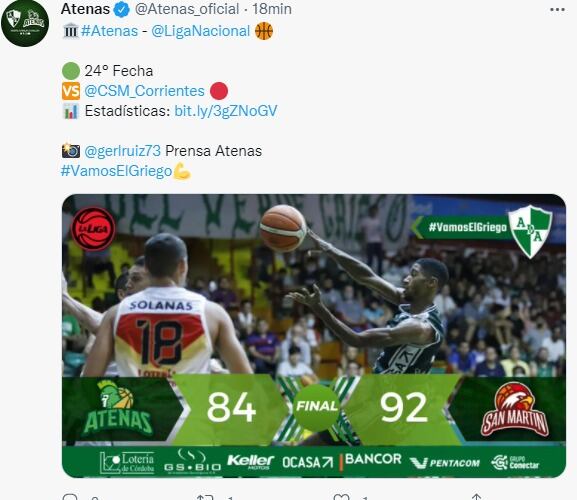
Task: Open the #VamosElGriego hashtag link
Action: [x=116, y=171]
